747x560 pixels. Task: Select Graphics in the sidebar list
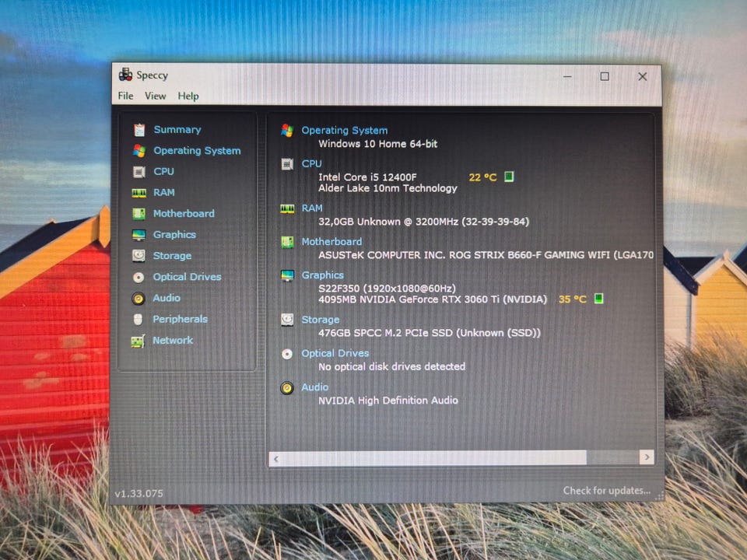point(174,235)
